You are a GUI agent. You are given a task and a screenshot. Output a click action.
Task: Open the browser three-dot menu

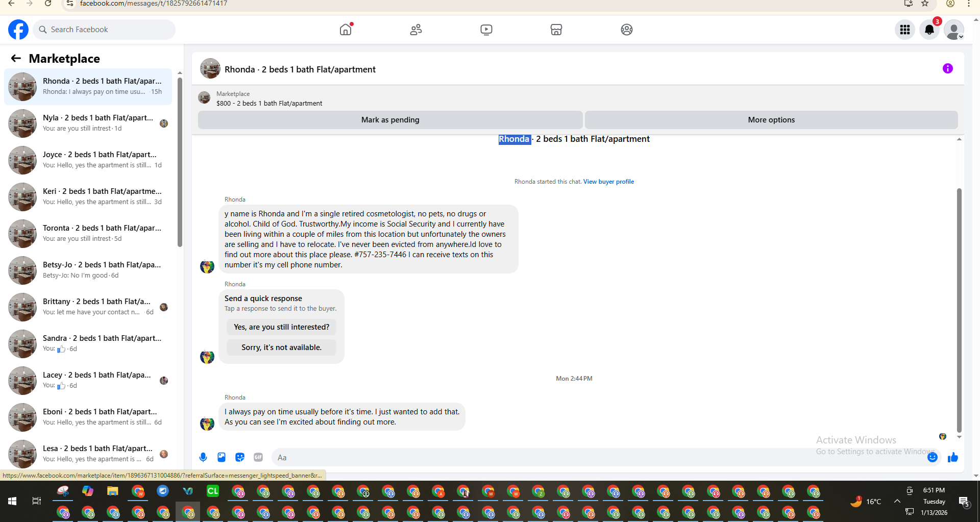click(969, 4)
